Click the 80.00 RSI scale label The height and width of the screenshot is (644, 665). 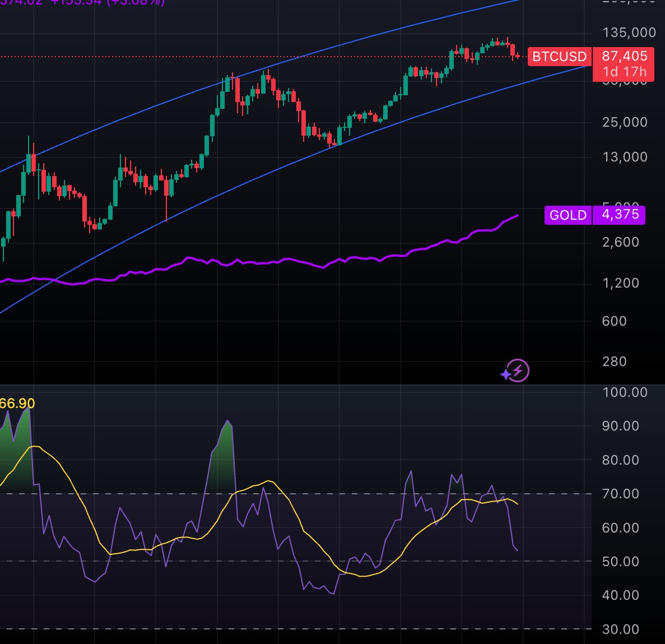point(621,460)
